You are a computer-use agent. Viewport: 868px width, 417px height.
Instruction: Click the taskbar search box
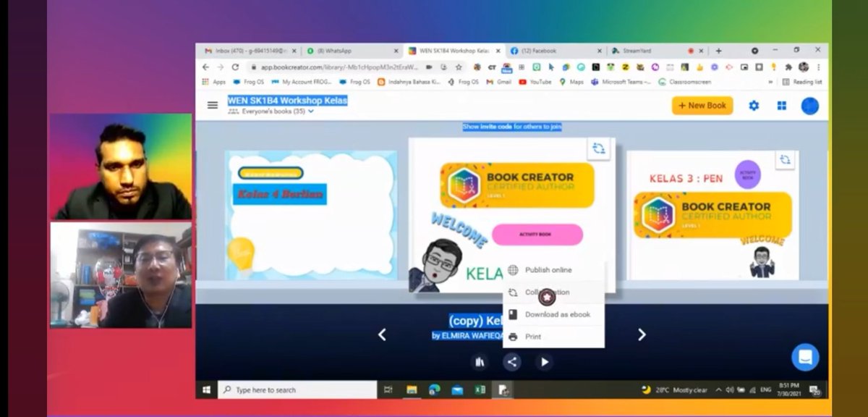click(x=297, y=389)
